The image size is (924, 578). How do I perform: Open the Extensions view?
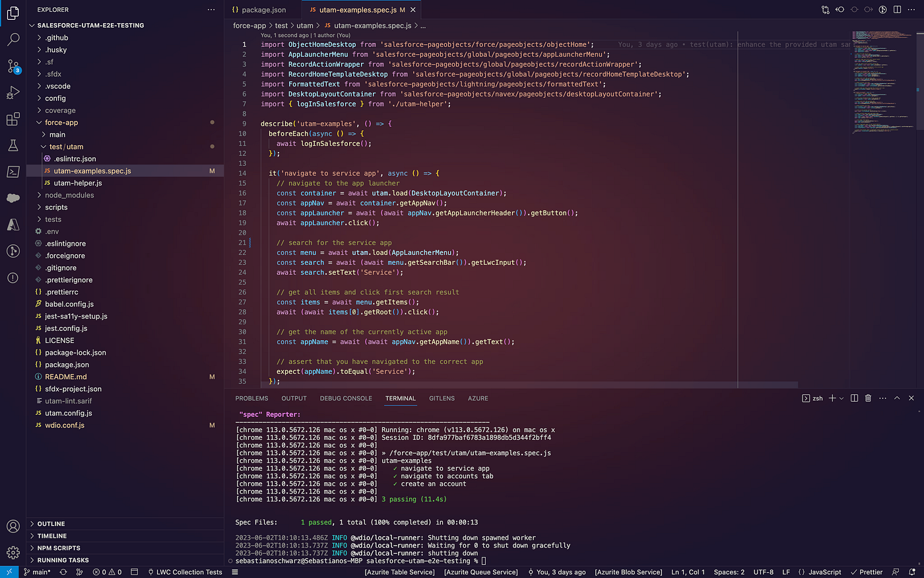pyautogui.click(x=13, y=119)
